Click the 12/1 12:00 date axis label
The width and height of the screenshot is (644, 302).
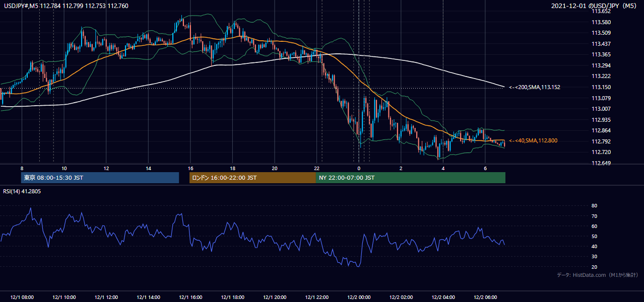[106, 297]
